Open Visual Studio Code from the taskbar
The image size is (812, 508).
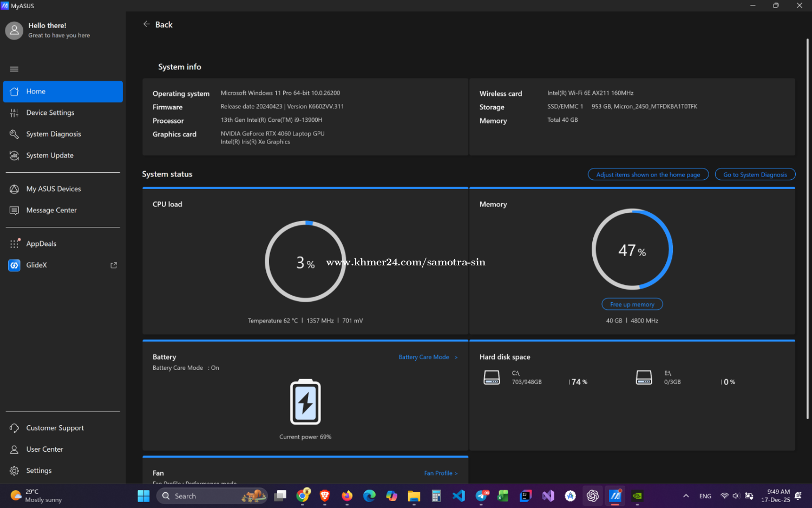pos(459,496)
